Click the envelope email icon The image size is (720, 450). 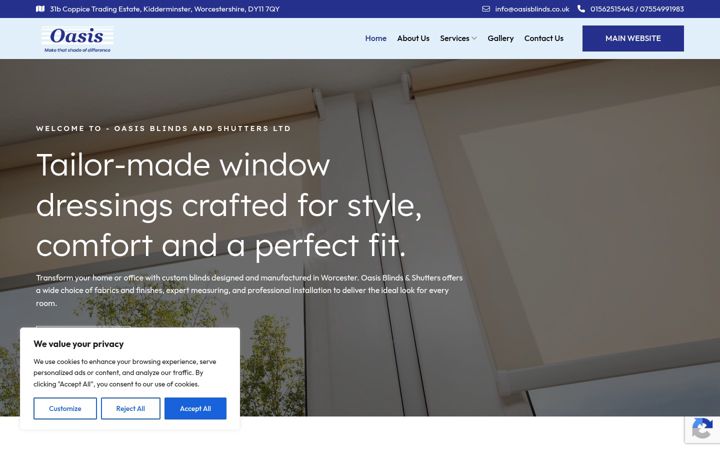pyautogui.click(x=486, y=9)
